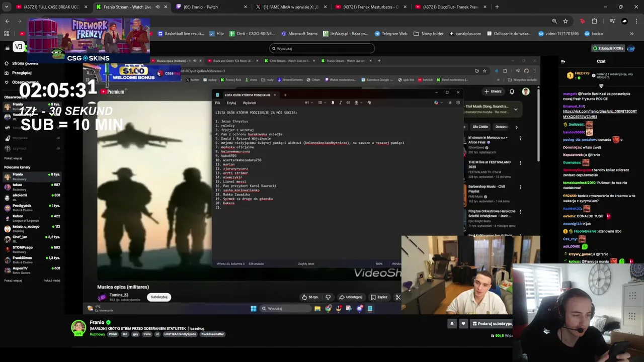Dislike the YouTube video

[328, 297]
